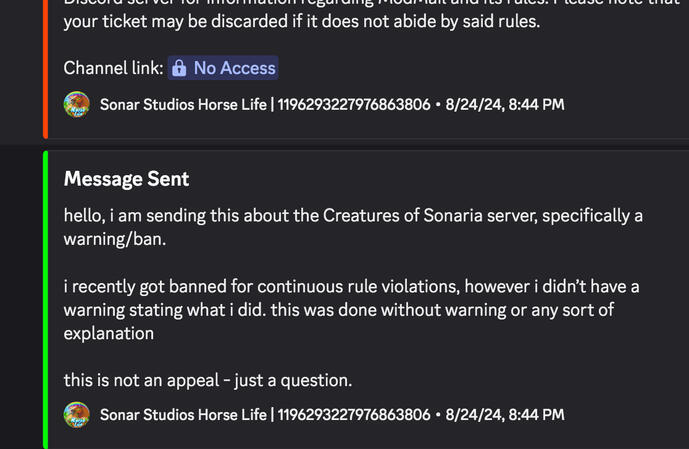The image size is (689, 449).
Task: Click the user ID number in the orange embed footer
Action: pos(353,104)
